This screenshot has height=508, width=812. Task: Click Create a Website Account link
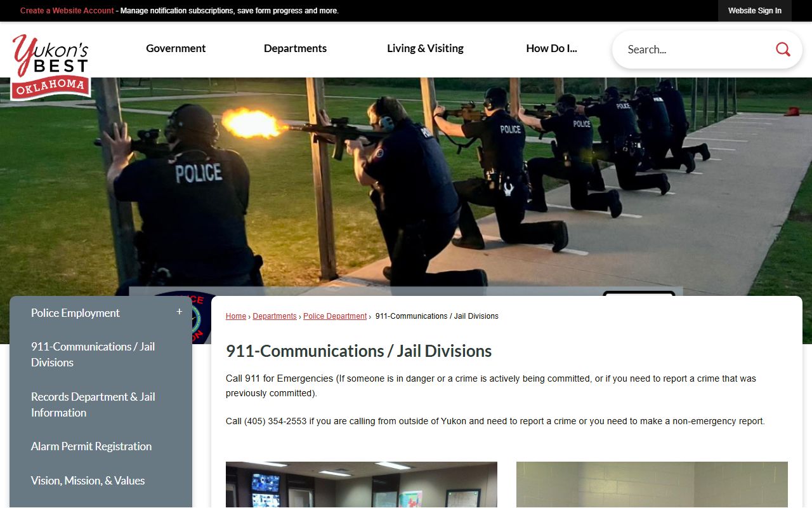pos(67,11)
